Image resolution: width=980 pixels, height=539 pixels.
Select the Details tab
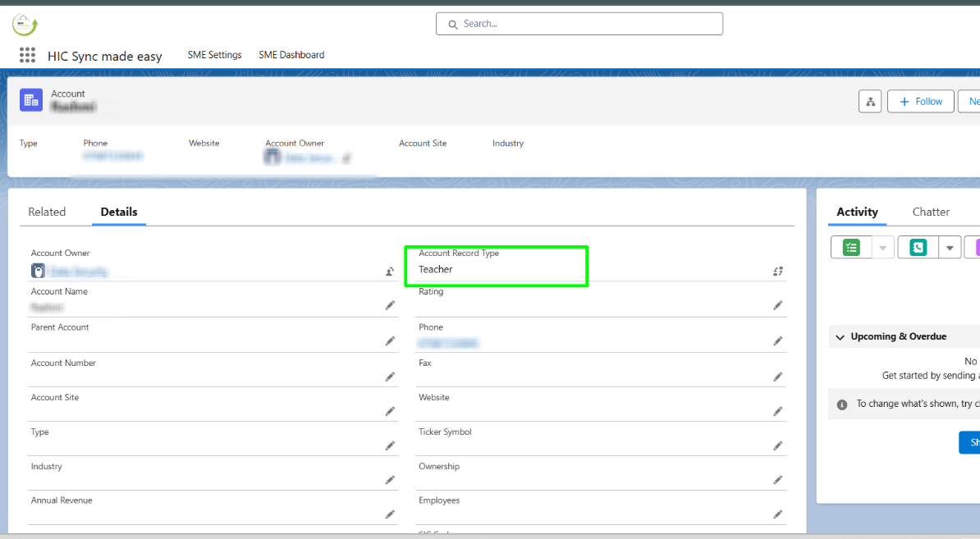coord(119,212)
